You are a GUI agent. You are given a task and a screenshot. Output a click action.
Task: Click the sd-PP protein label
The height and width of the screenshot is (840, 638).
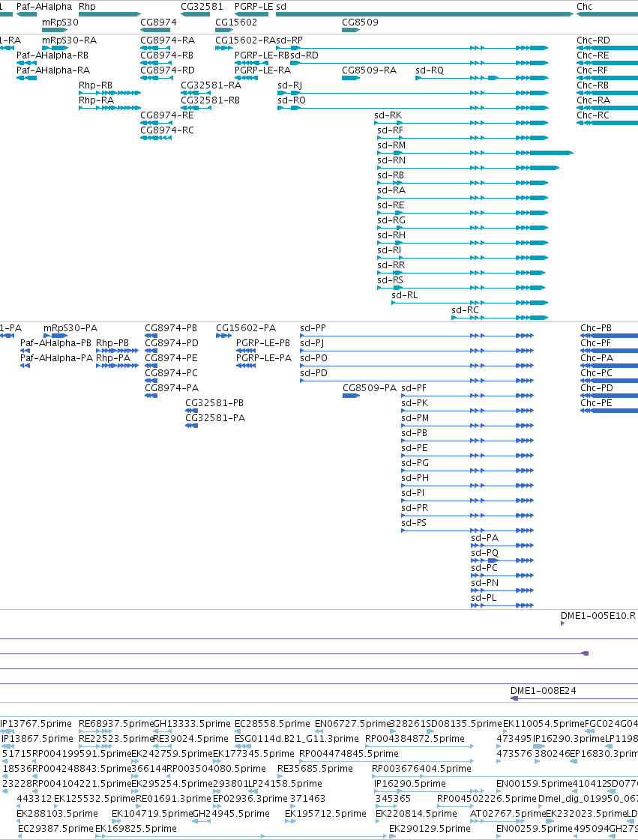point(313,328)
